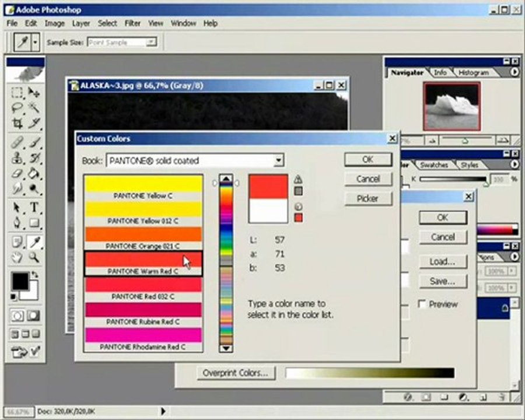Open the Image menu
Viewport: 525px width, 420px height.
pyautogui.click(x=55, y=23)
